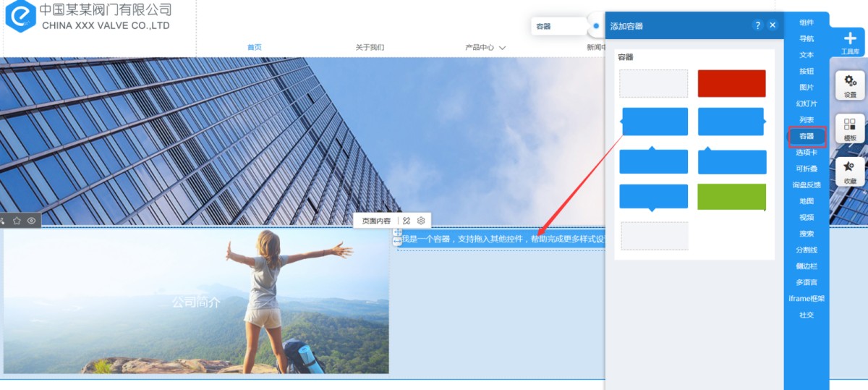The height and width of the screenshot is (390, 868).
Task: Click the company name 中国某某阀门有限公司
Action: [x=106, y=9]
